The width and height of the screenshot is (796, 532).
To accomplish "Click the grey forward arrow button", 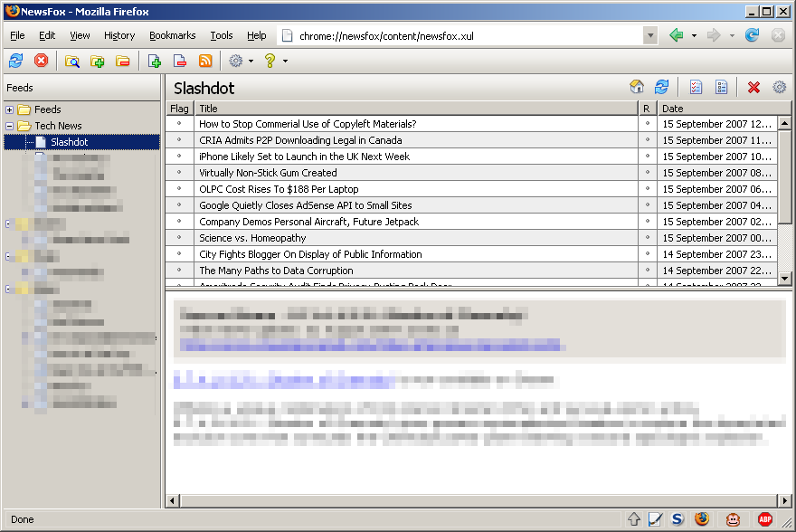I will [714, 35].
